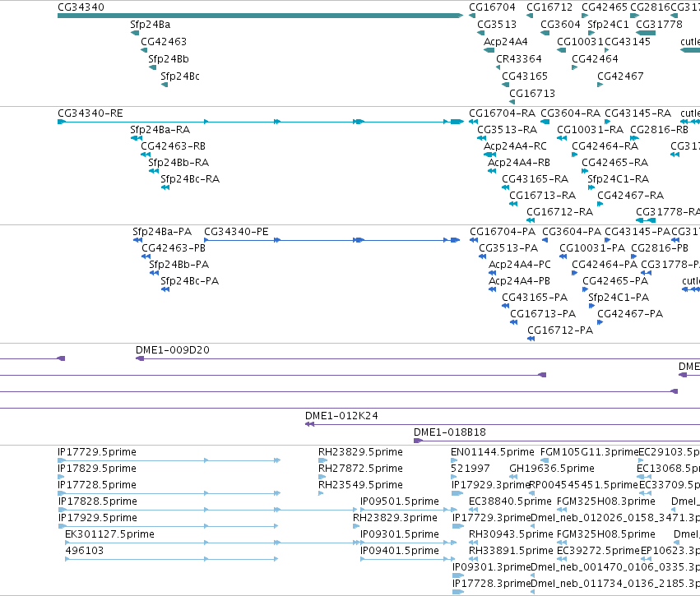Select the CG42467 gene label
The width and height of the screenshot is (700, 596).
coord(620,76)
